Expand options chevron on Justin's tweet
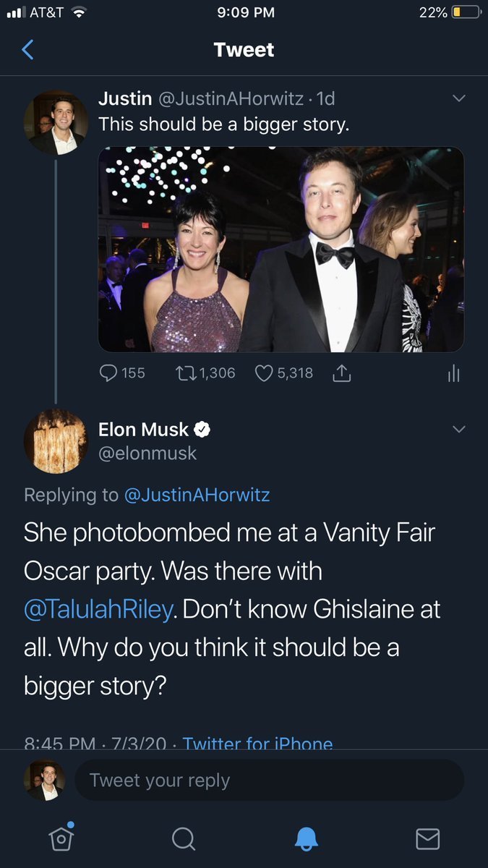Screen dimensions: 488x868 click(458, 98)
